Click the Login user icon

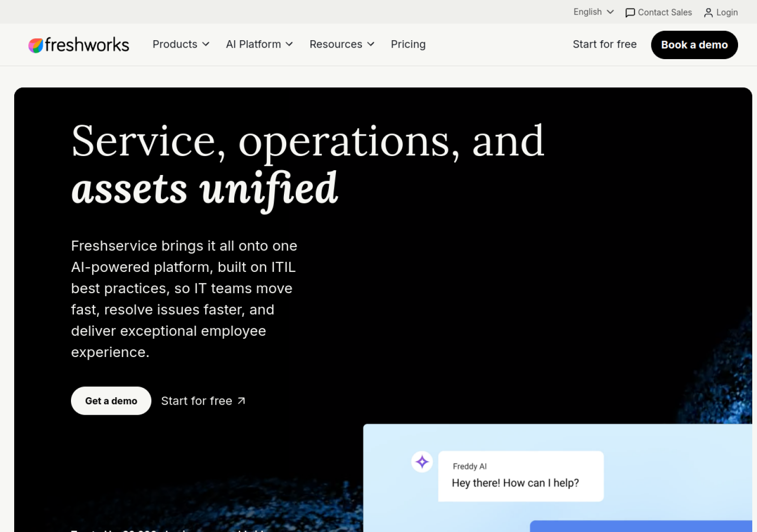tap(708, 13)
